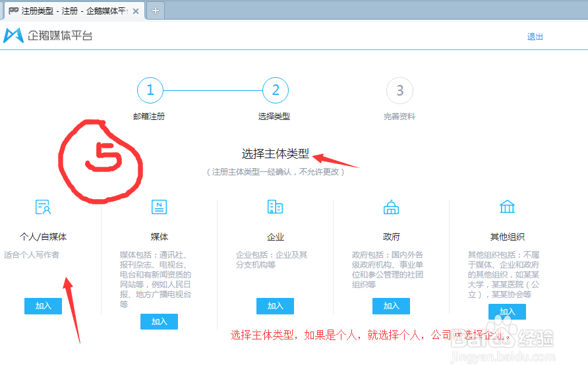Click the 企鹅媒体平台 M logo icon

pyautogui.click(x=13, y=36)
